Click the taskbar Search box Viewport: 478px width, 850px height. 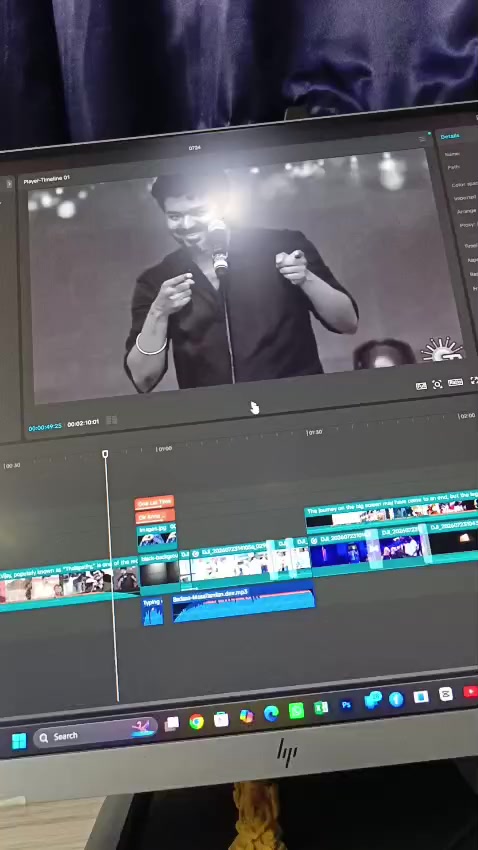click(95, 733)
